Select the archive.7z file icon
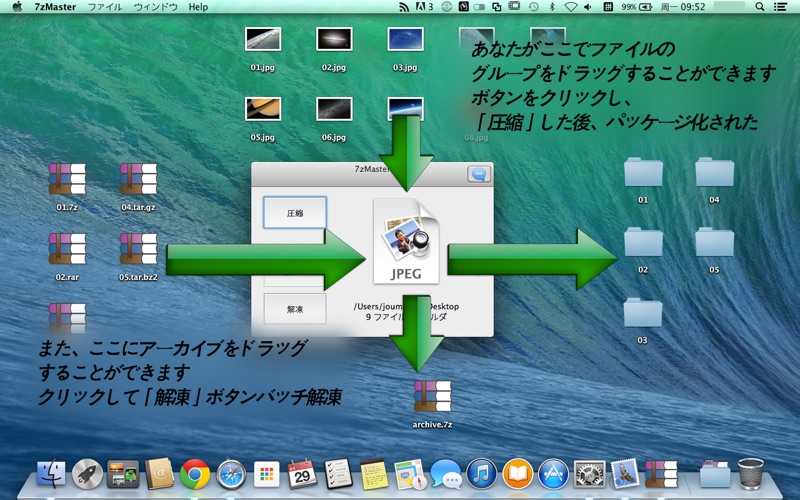This screenshot has width=800, height=500. tap(433, 396)
